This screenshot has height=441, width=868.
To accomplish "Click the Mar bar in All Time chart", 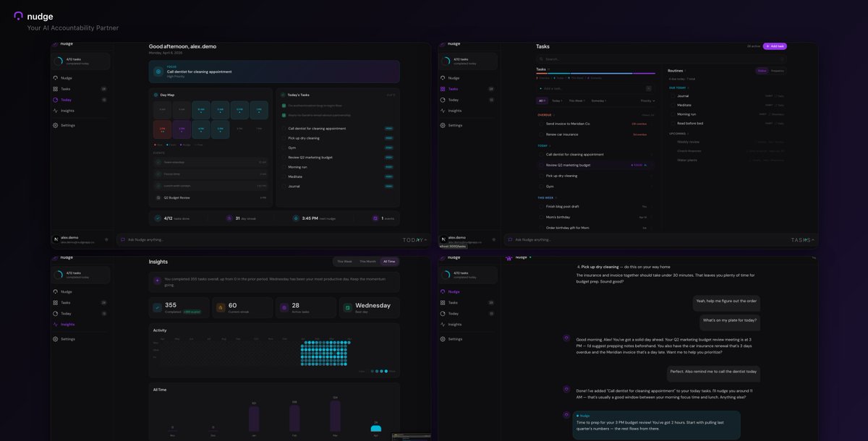I will (335, 416).
